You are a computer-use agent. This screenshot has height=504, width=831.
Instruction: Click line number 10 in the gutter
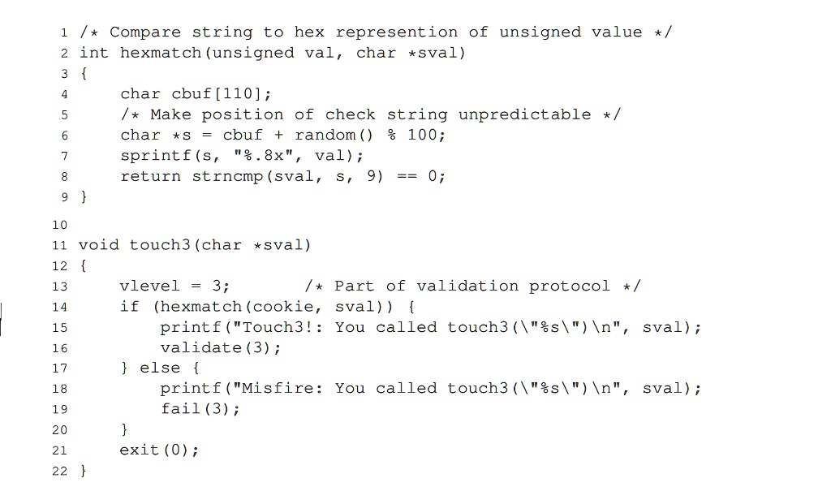point(60,225)
